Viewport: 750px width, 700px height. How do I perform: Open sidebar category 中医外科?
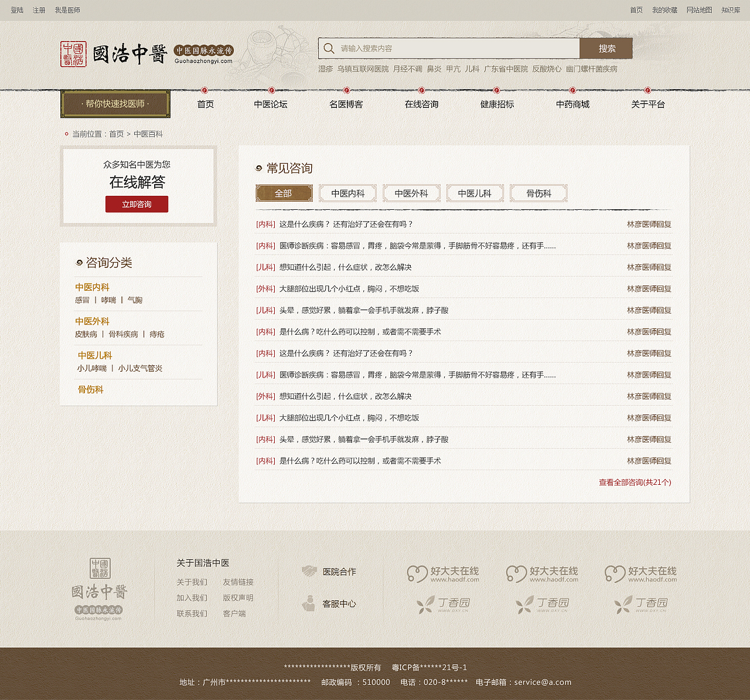click(x=92, y=321)
